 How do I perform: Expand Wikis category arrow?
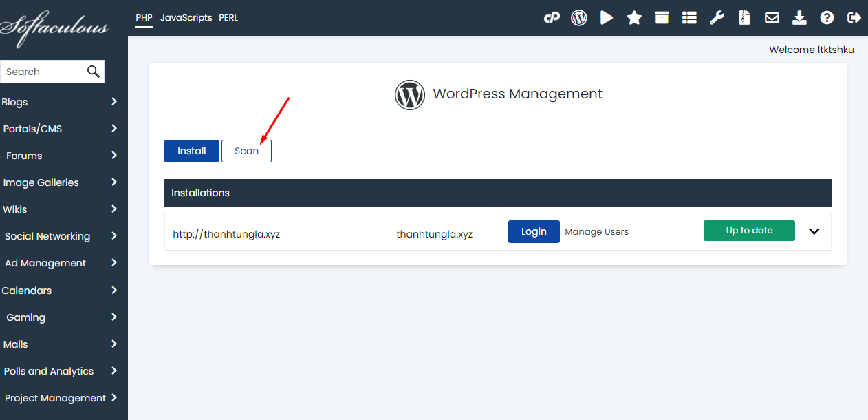coord(114,209)
